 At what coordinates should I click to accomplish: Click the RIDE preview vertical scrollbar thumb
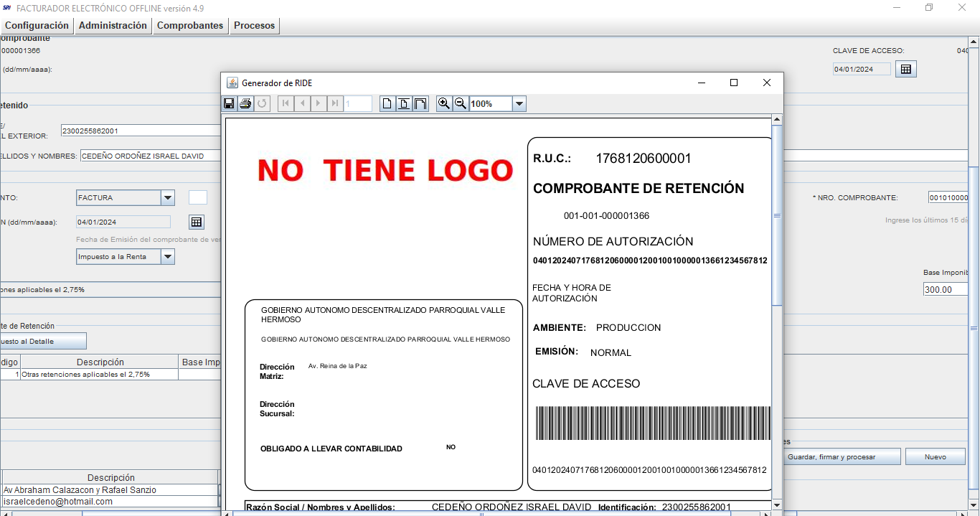(x=776, y=215)
